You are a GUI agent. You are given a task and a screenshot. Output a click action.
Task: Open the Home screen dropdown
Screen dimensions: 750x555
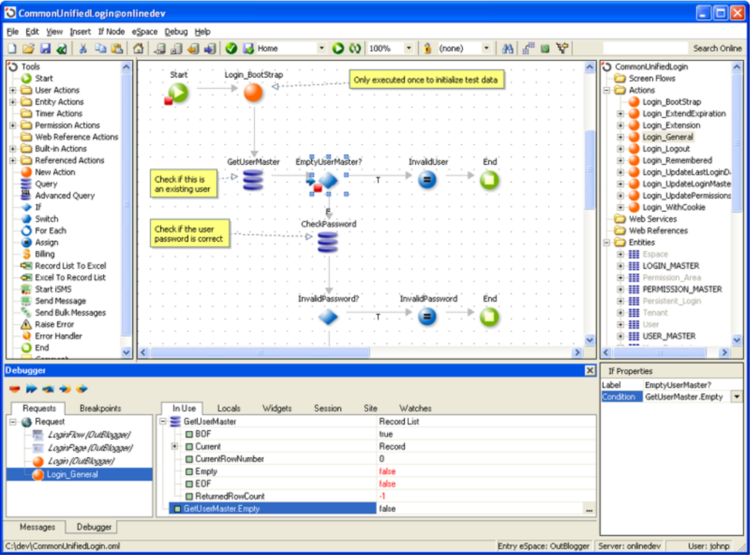[x=321, y=48]
